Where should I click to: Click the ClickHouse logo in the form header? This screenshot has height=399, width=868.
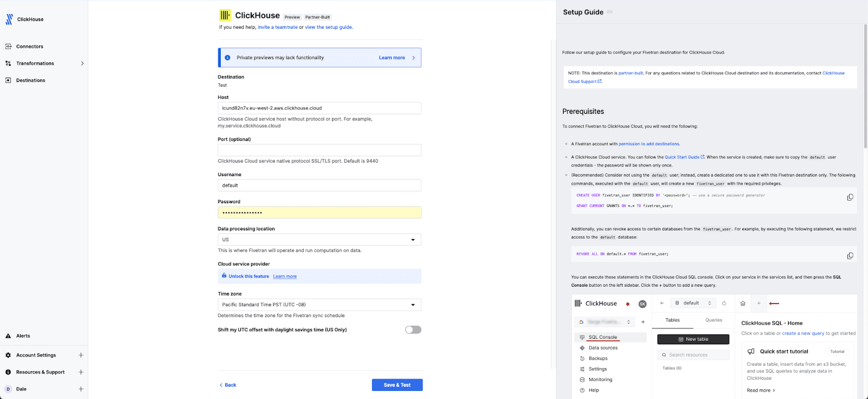click(225, 16)
